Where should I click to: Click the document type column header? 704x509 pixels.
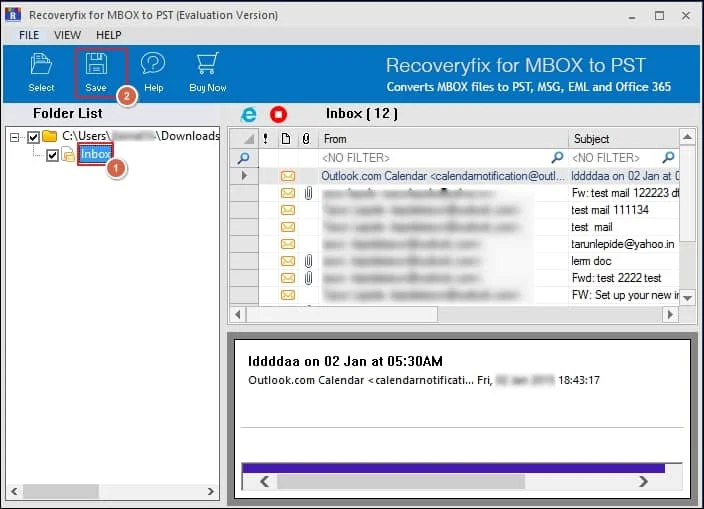286,139
